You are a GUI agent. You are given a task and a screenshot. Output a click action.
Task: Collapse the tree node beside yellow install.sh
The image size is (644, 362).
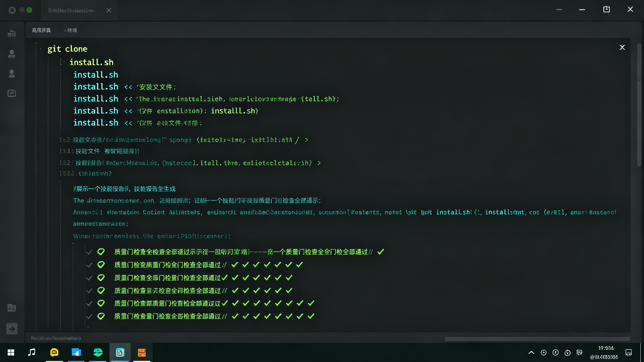[62, 62]
